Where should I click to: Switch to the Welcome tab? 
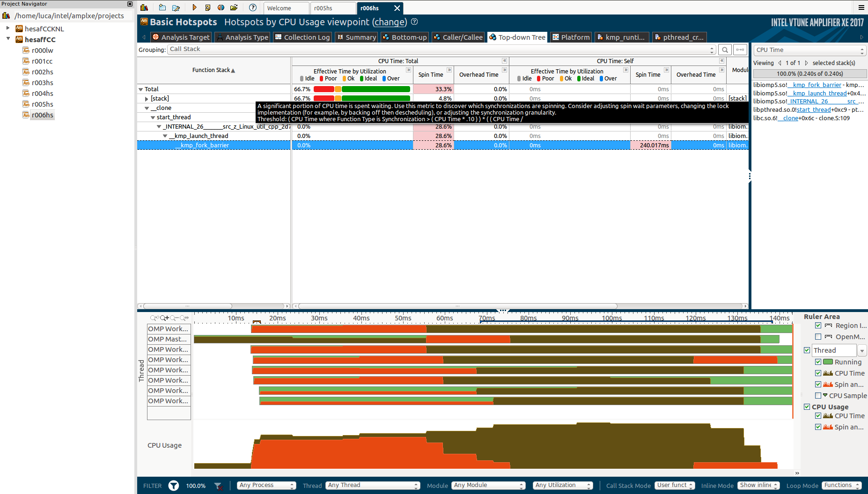[x=286, y=8]
